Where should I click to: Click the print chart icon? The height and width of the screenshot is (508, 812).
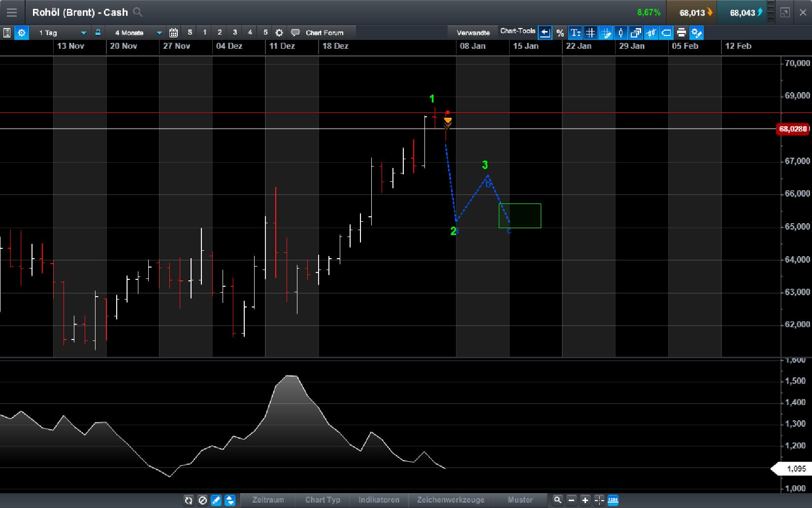682,33
